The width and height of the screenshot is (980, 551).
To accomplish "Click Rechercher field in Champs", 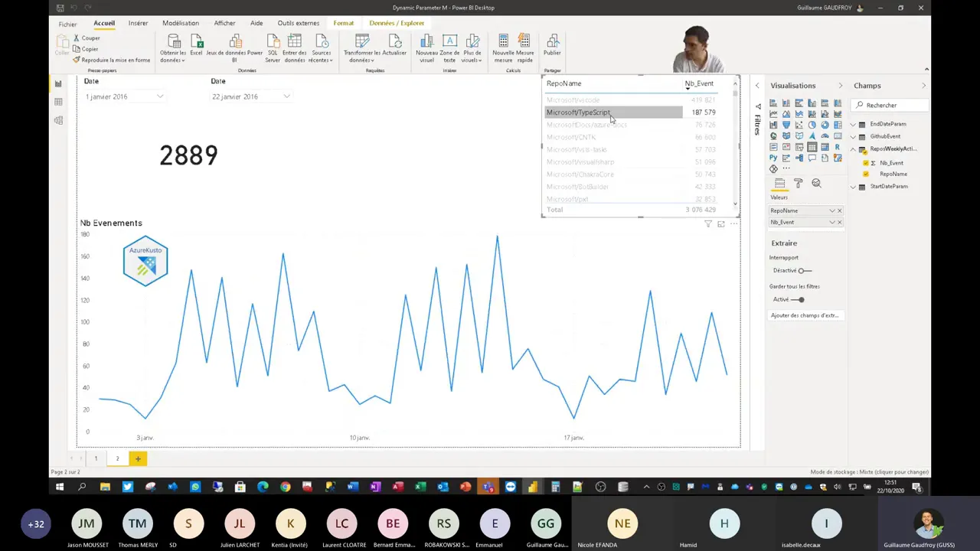I will pyautogui.click(x=890, y=106).
